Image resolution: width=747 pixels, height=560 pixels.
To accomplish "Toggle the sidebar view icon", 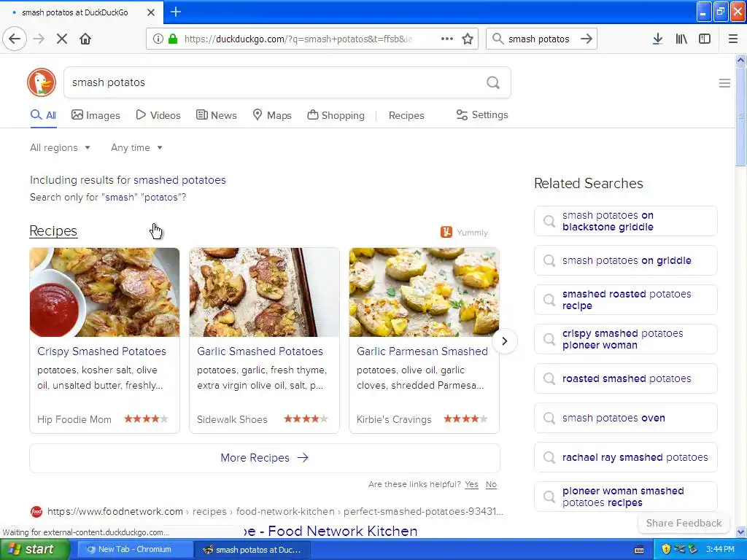I will click(x=705, y=39).
